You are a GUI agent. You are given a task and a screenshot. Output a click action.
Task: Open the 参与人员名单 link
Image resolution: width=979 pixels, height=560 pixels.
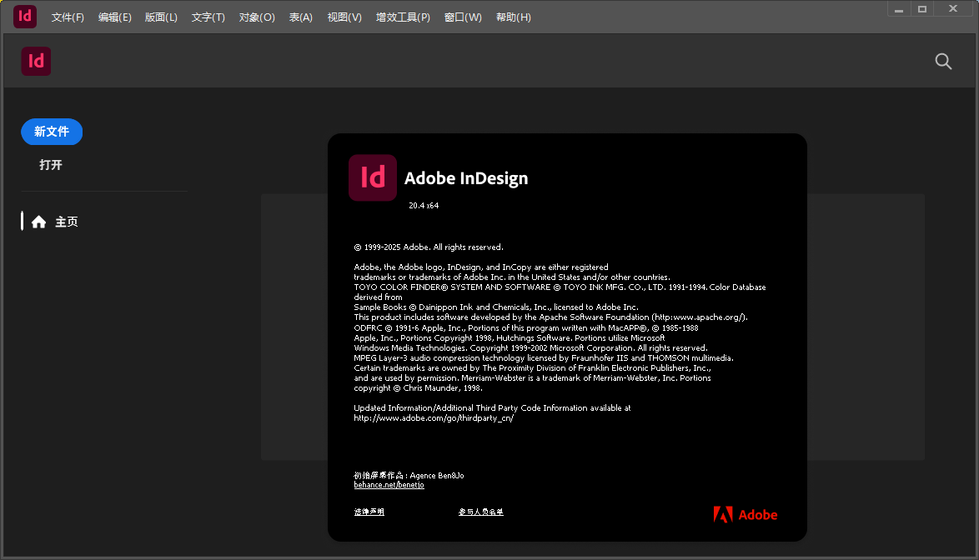(481, 512)
